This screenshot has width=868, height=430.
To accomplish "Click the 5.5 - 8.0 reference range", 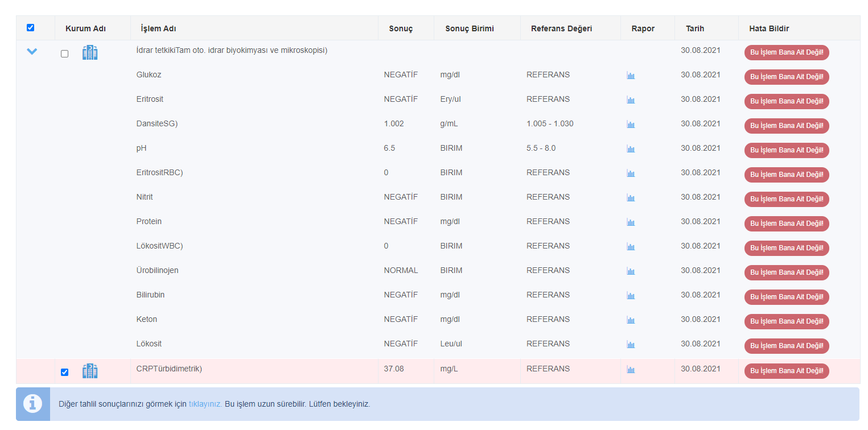I will pos(541,148).
